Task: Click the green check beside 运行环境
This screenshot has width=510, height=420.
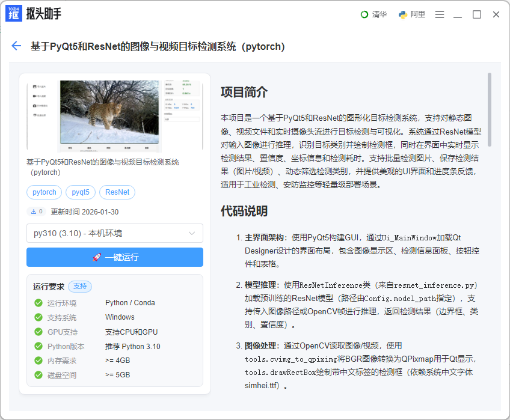Action: 38,303
